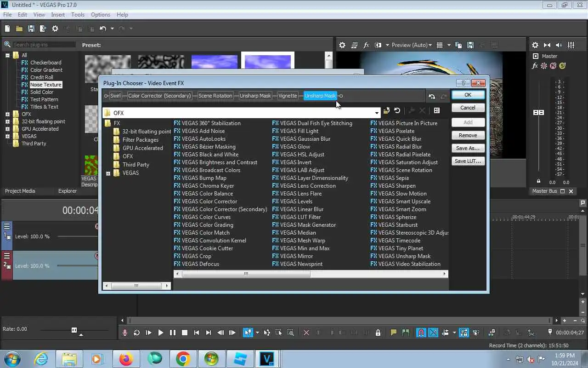
Task: Click the New project icon in main toolbar
Action: 7,29
